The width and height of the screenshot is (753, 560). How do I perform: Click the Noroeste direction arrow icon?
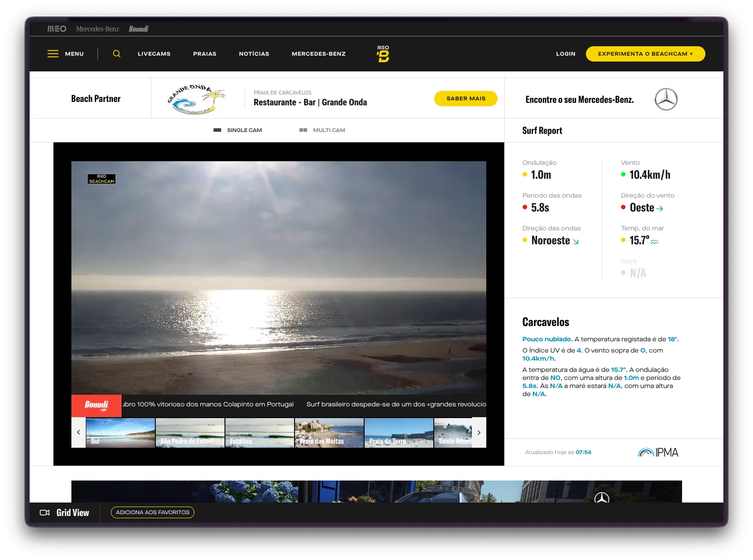(576, 242)
